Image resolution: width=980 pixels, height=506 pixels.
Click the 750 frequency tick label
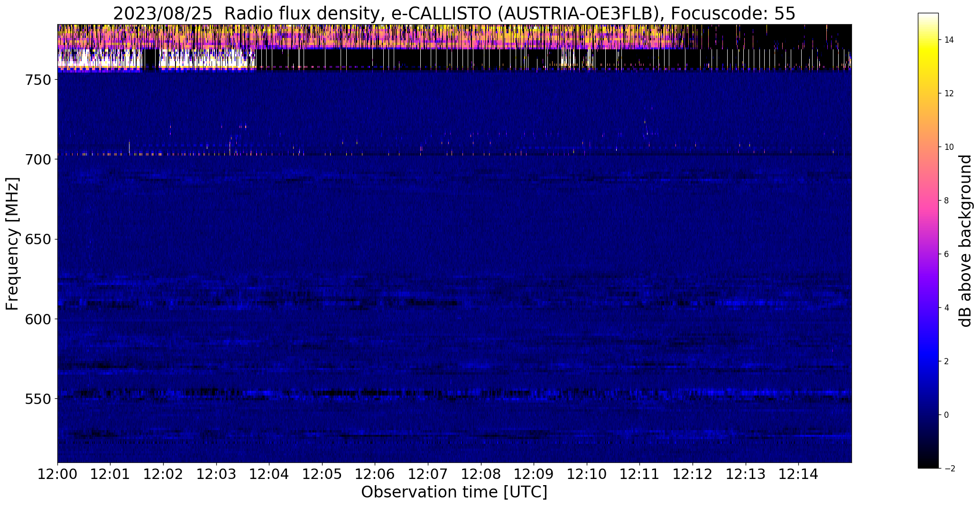[38, 80]
